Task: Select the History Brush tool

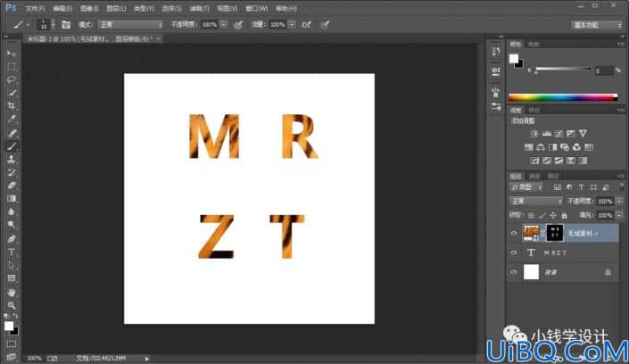Action: [x=12, y=172]
